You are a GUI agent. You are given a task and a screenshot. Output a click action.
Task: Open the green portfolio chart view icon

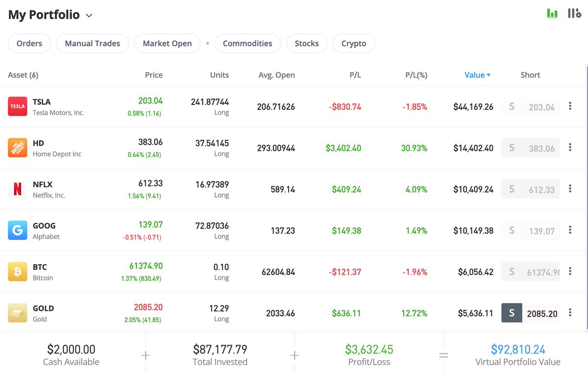(x=552, y=13)
